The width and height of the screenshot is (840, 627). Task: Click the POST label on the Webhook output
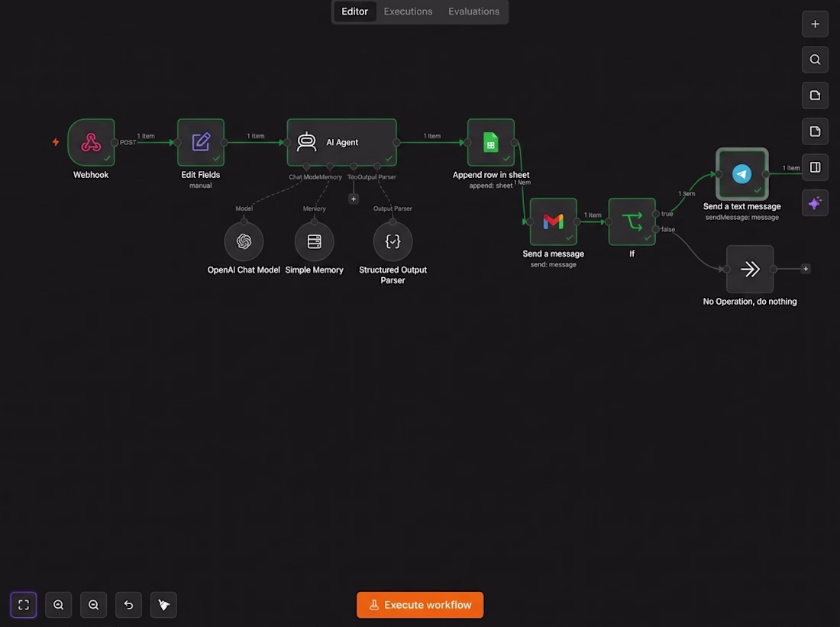(128, 143)
